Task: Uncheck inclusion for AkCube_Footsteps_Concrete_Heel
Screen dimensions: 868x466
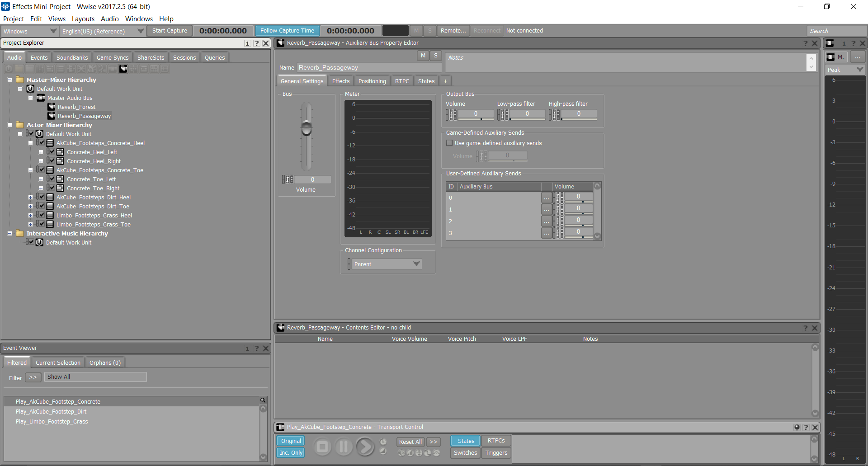Action: click(x=42, y=142)
